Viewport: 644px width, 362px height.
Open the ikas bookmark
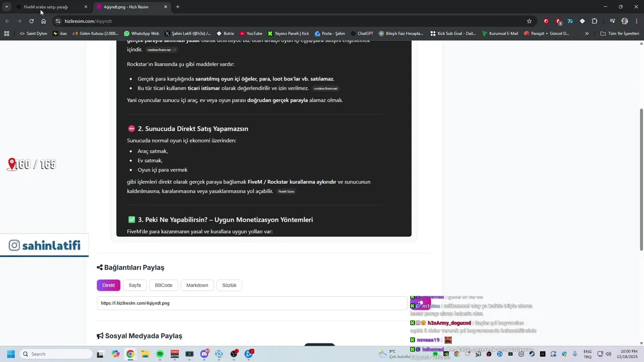59,34
